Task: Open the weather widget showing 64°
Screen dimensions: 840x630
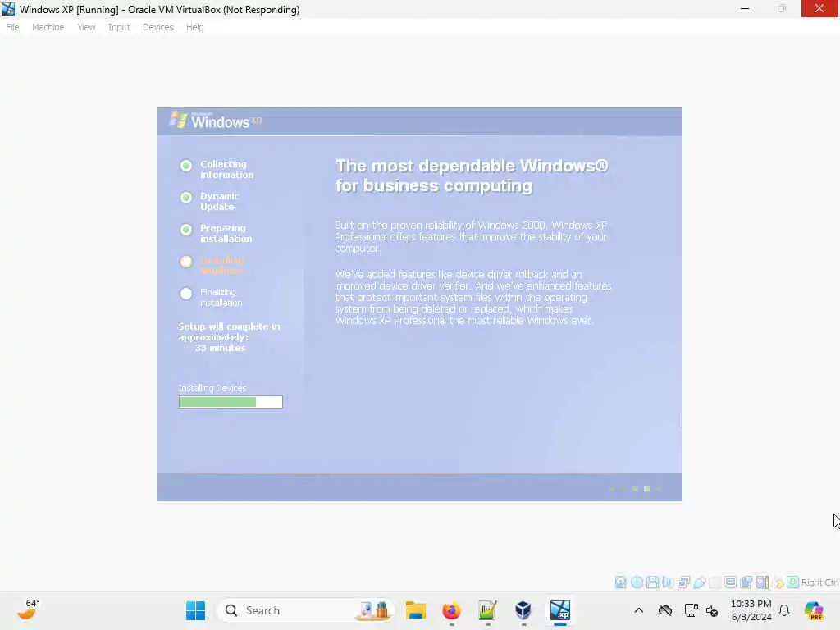Action: click(28, 609)
